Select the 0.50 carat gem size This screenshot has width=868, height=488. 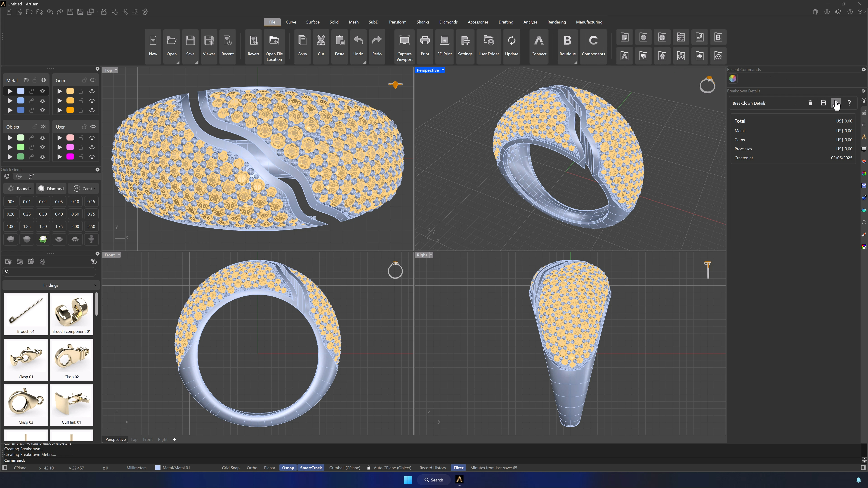click(75, 214)
